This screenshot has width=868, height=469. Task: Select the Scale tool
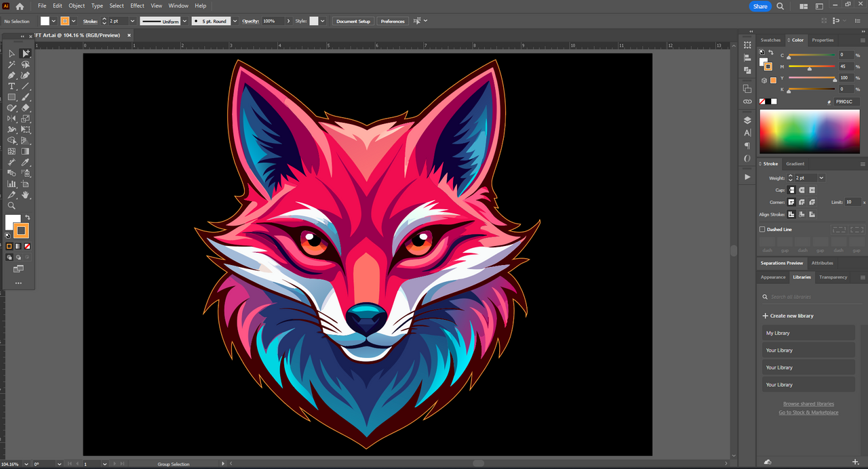click(26, 119)
